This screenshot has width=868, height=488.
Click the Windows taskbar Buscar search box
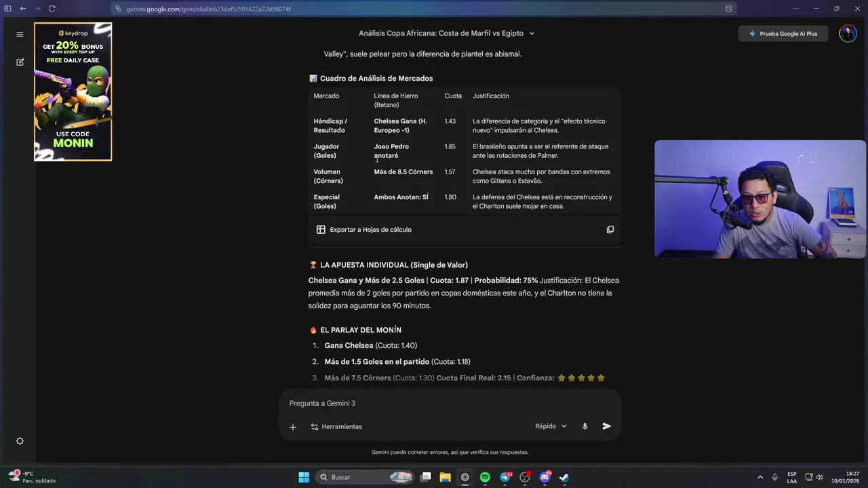[x=366, y=477]
